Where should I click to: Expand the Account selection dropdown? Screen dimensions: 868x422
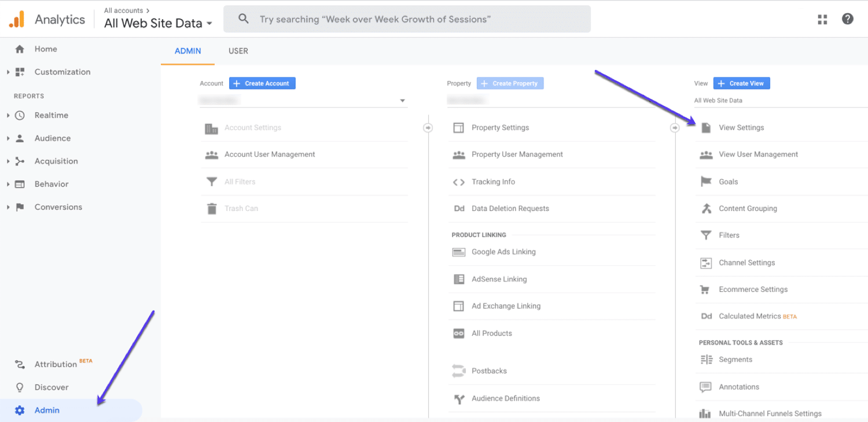tap(402, 99)
